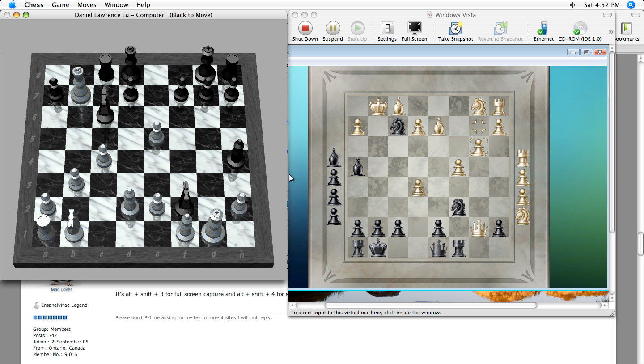Open the Chess application menu

pyautogui.click(x=34, y=5)
